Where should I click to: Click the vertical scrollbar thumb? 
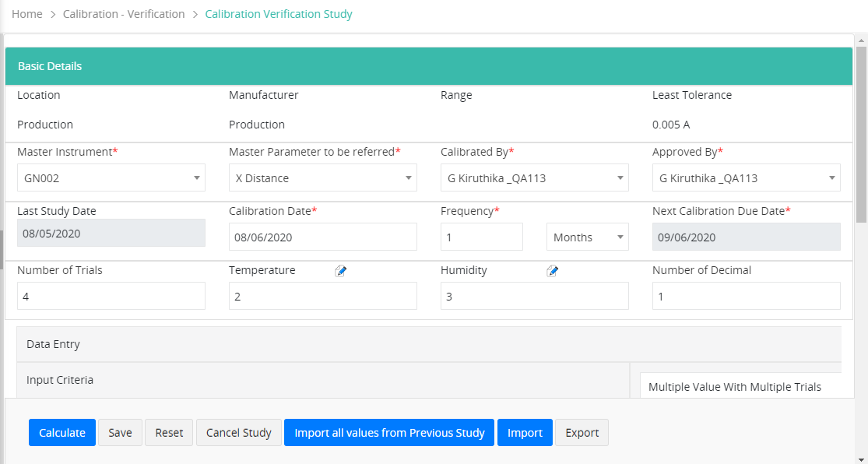click(x=861, y=135)
